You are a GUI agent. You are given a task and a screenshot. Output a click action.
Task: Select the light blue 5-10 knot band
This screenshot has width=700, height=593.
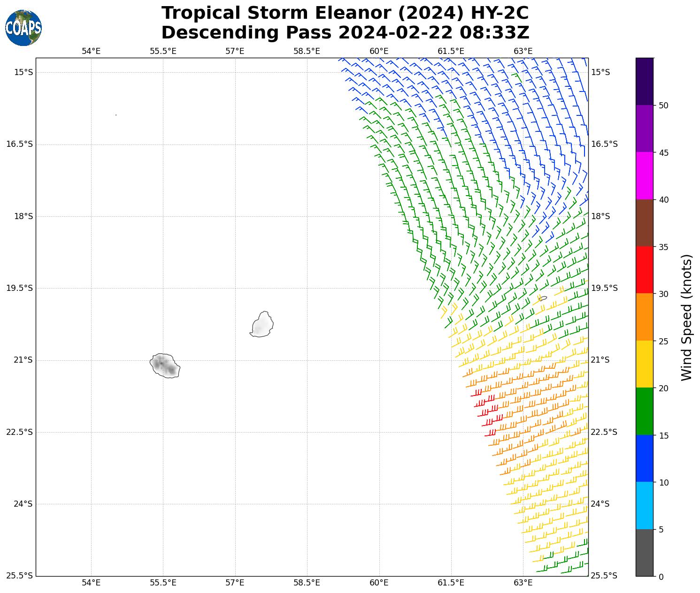(644, 505)
